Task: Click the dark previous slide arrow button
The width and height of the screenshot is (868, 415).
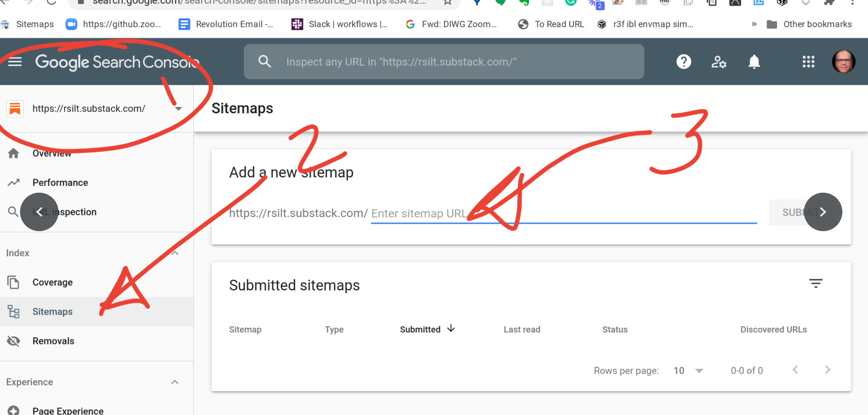Action: point(39,212)
